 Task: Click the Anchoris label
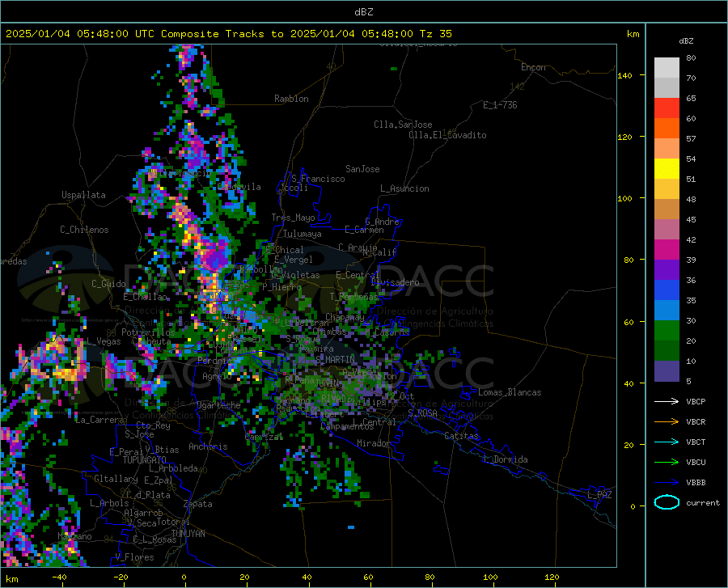coord(208,446)
